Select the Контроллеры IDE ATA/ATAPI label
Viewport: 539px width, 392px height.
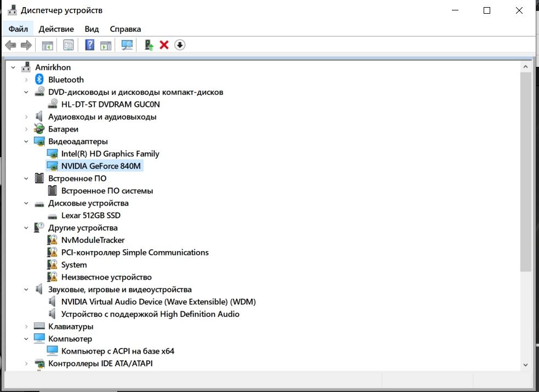[100, 363]
